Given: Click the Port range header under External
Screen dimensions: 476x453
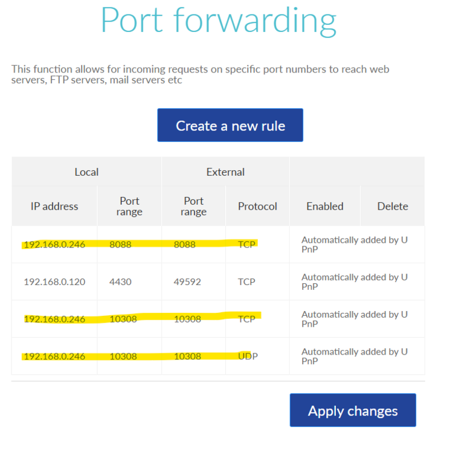Looking at the screenshot, I should pos(193,206).
